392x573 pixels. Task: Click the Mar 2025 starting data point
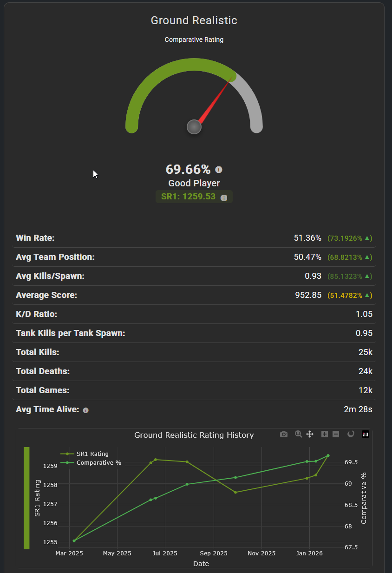pyautogui.click(x=74, y=540)
